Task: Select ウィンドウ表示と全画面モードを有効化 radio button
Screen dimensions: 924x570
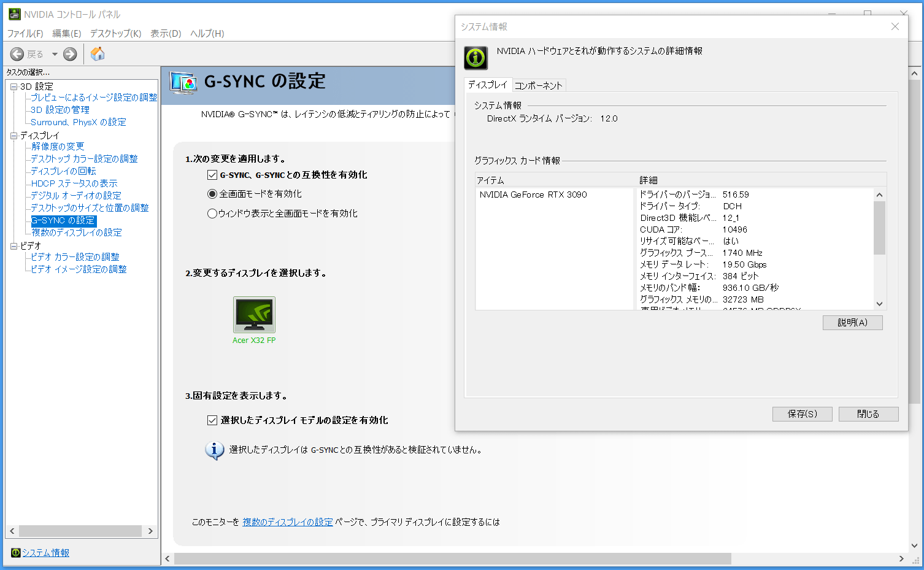Action: click(212, 214)
